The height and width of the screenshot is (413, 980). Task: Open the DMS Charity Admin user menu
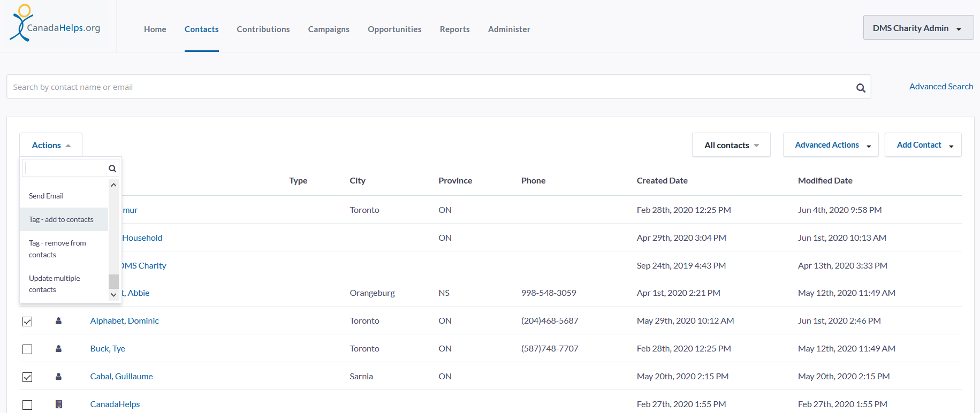click(918, 28)
